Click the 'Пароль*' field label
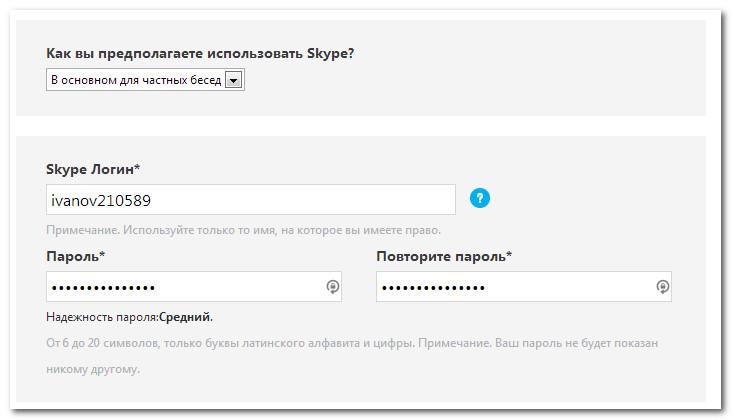The width and height of the screenshot is (732, 420). point(76,257)
